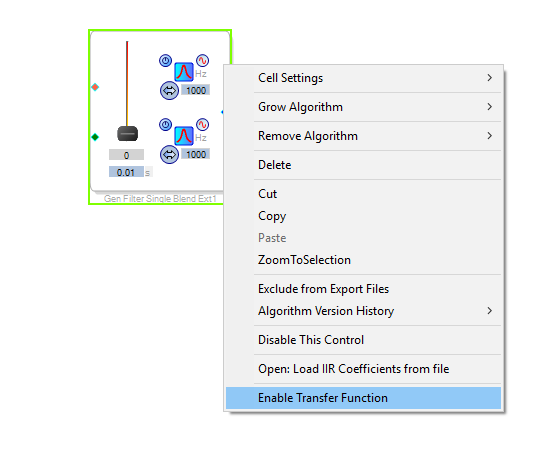This screenshot has height=460, width=554.
Task: Click the upper 1000 Hz frequency field
Action: pyautogui.click(x=196, y=90)
